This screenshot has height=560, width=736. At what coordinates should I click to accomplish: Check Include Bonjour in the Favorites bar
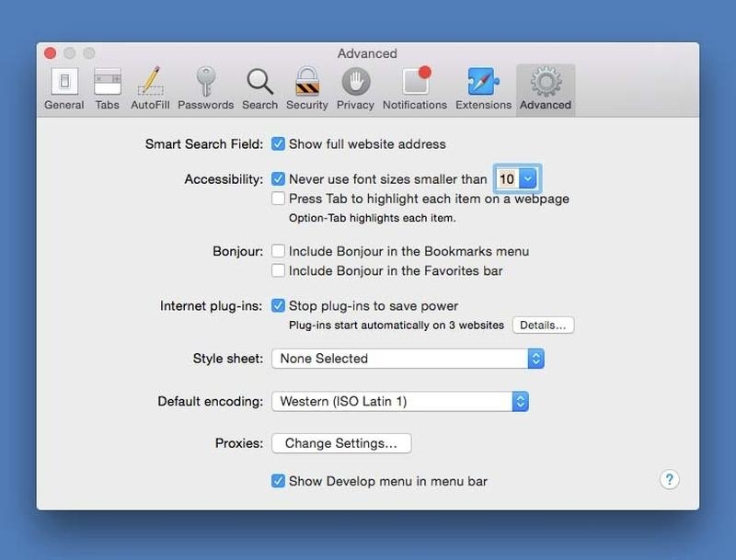(x=278, y=270)
